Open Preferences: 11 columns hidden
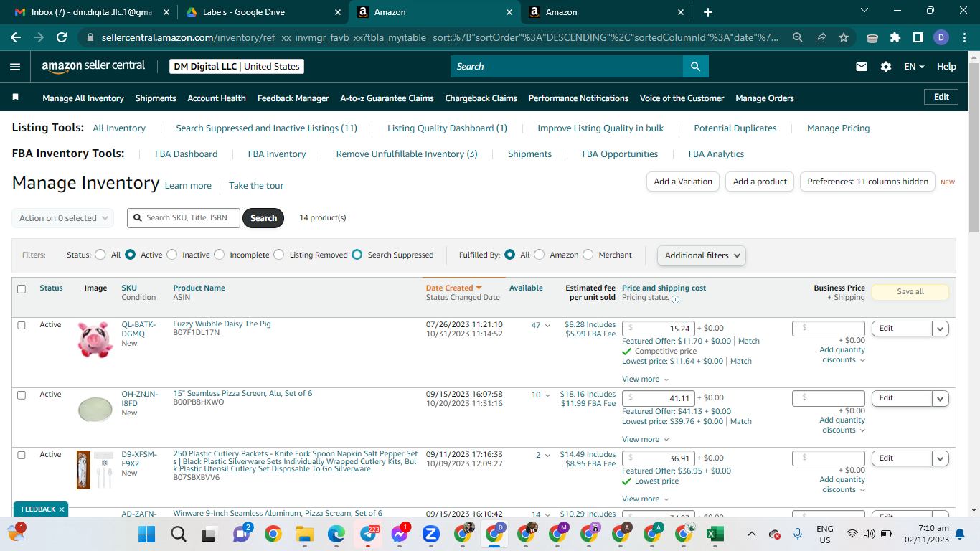 click(868, 182)
